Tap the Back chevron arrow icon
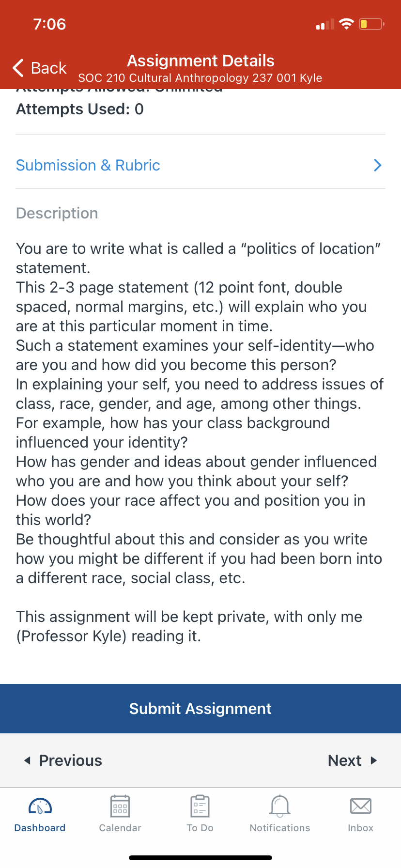Screen dimensions: 401x868 (18, 68)
